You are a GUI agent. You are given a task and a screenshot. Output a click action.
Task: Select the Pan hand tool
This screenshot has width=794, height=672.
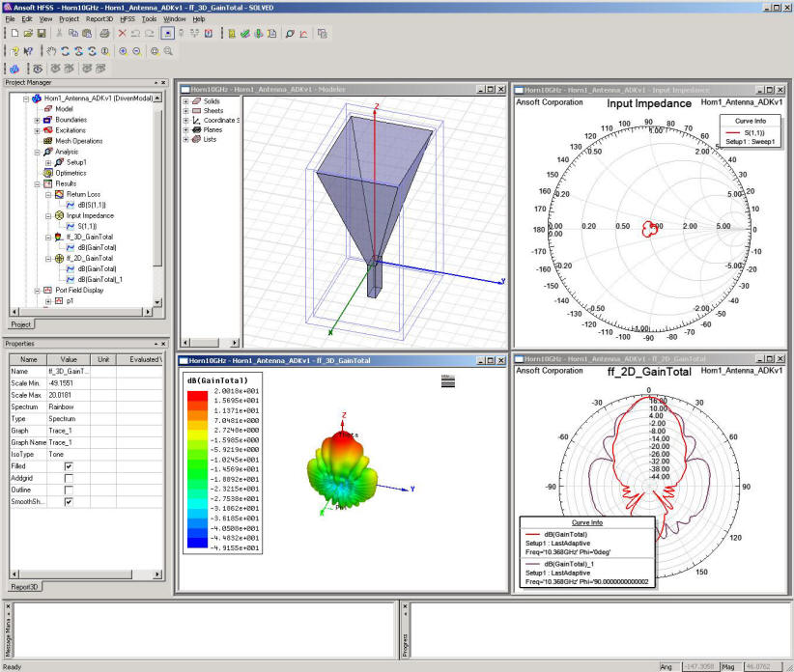tap(51, 51)
